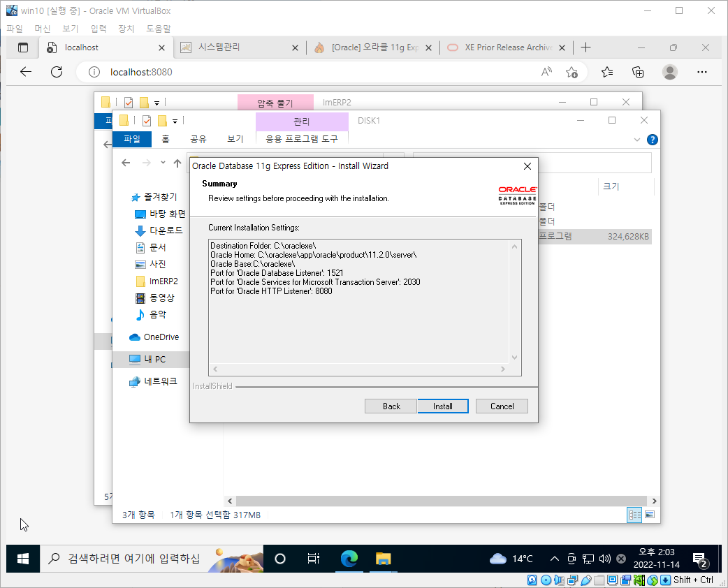Close the localhost browser tab

(x=161, y=47)
